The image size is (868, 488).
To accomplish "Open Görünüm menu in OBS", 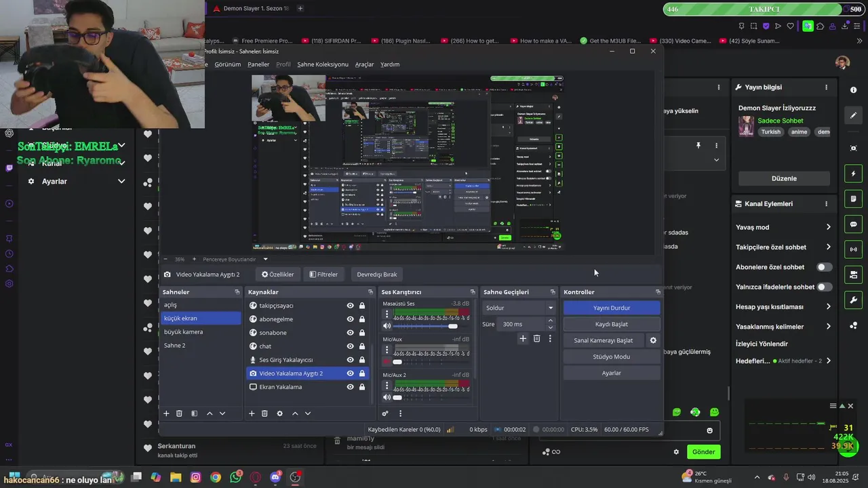I will pos(228,64).
